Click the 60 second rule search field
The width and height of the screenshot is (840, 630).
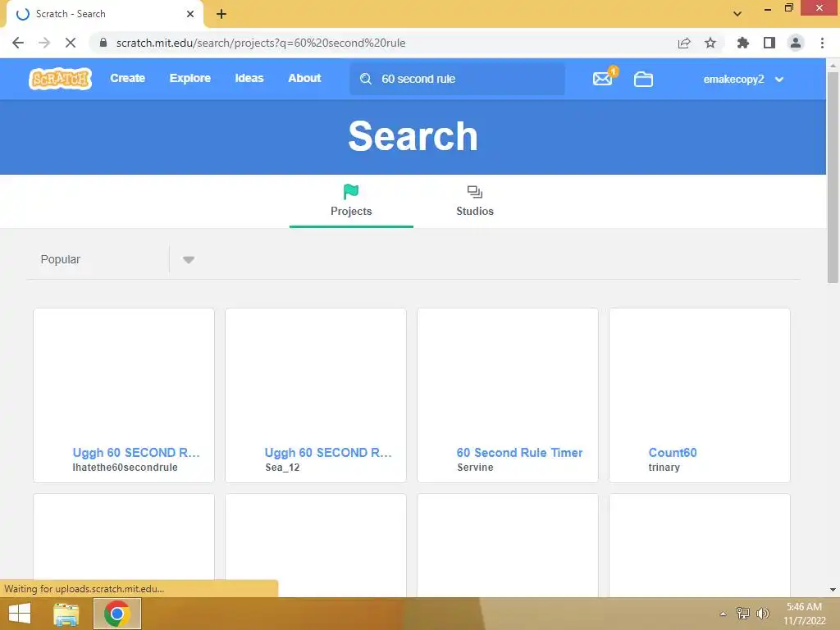coord(458,79)
